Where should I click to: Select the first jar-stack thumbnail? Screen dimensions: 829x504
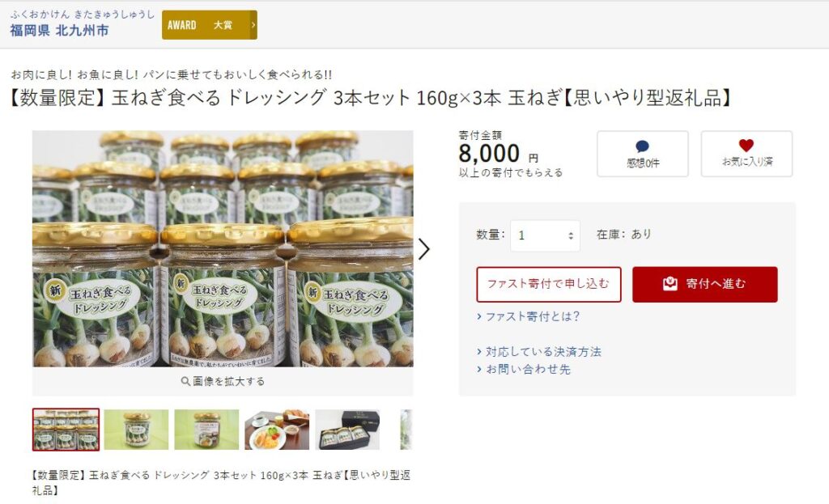coord(66,430)
